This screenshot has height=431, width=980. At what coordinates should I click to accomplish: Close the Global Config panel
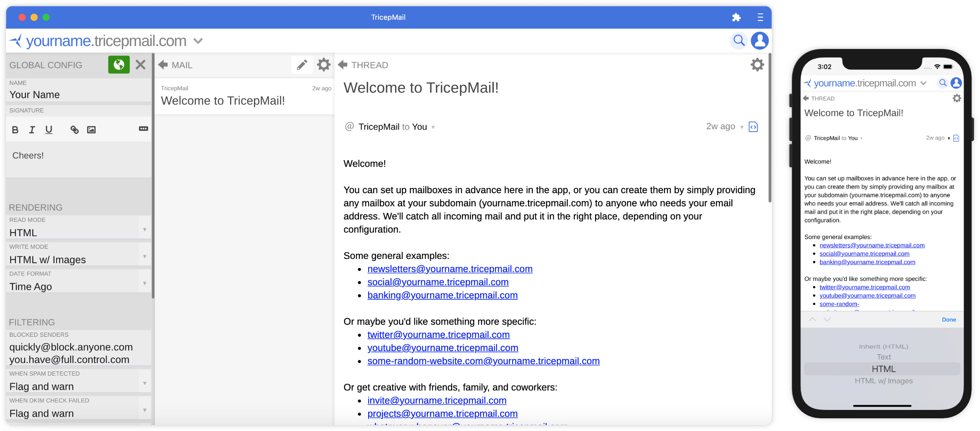[x=141, y=65]
